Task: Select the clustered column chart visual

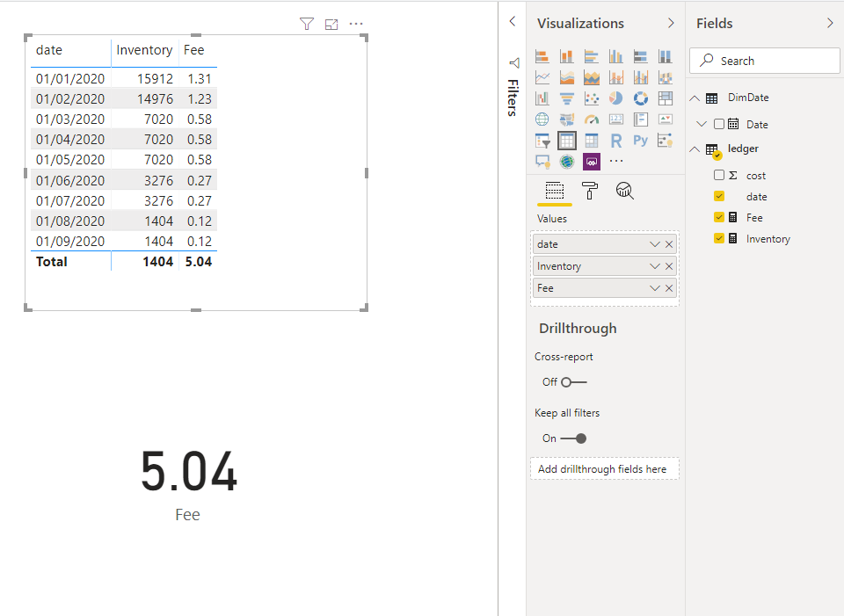Action: [x=615, y=56]
